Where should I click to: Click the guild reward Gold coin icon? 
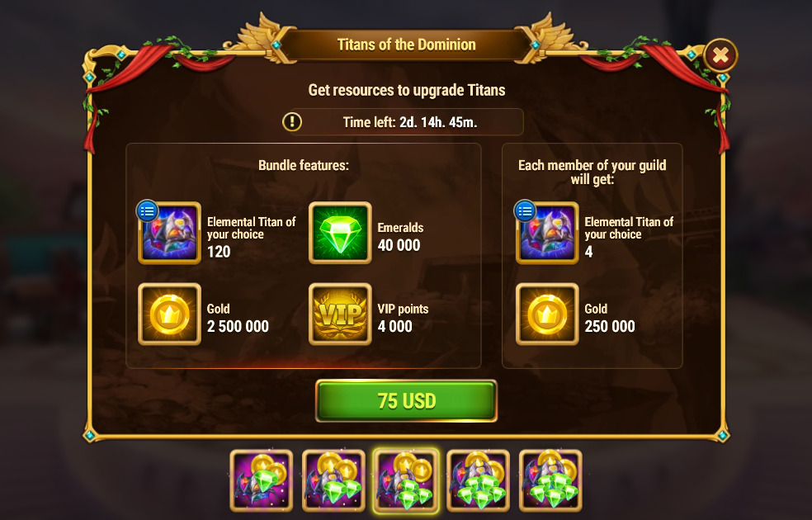coord(547,314)
